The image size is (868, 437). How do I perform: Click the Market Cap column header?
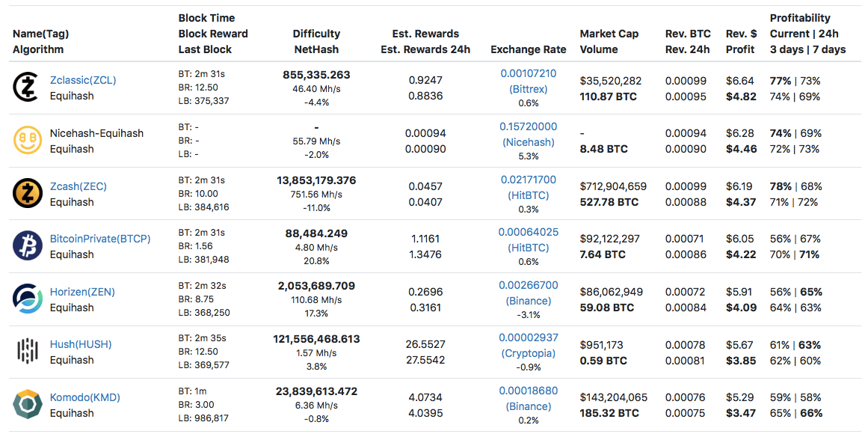pos(609,34)
